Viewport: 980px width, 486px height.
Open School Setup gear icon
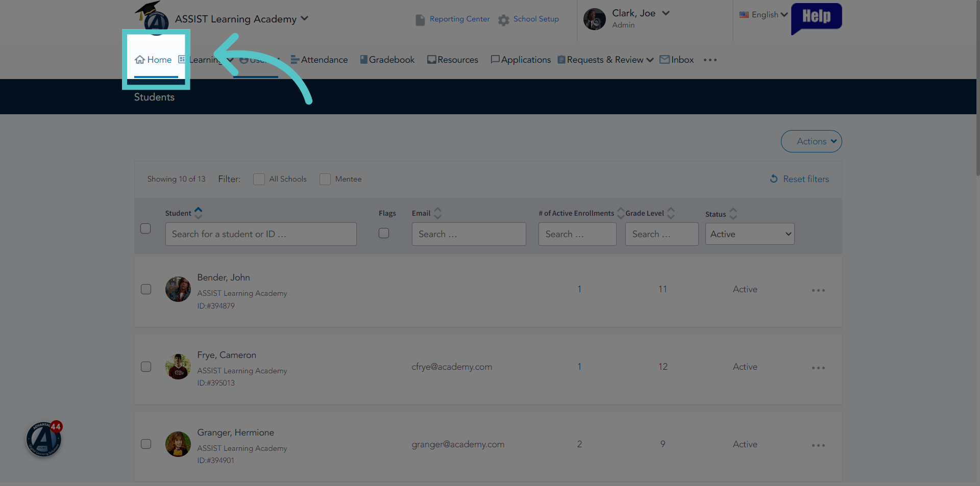[504, 20]
